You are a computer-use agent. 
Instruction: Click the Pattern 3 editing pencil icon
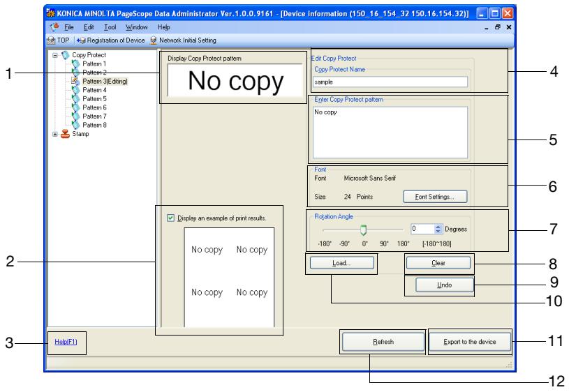[75, 81]
